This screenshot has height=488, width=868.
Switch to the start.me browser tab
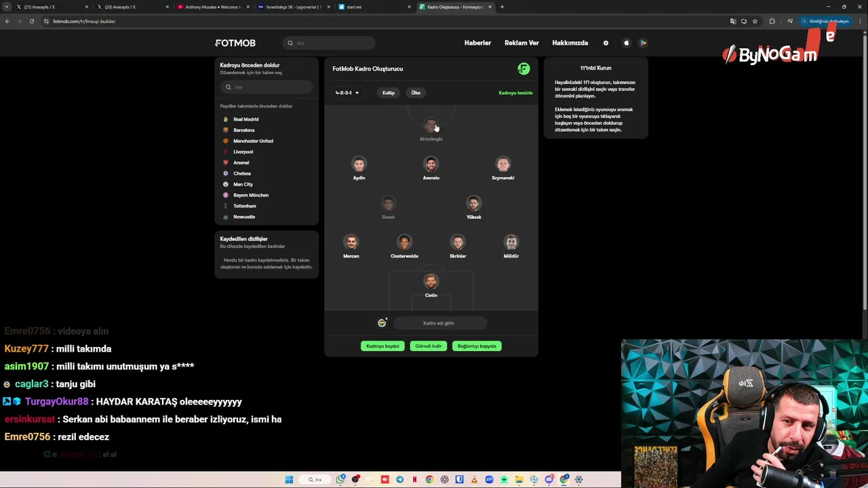(x=374, y=7)
